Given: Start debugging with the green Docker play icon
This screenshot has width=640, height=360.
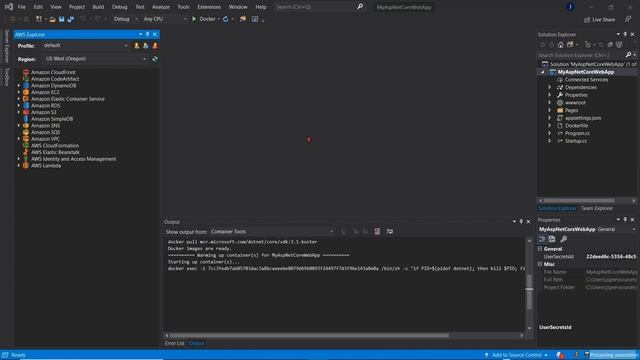Looking at the screenshot, I should pos(194,19).
